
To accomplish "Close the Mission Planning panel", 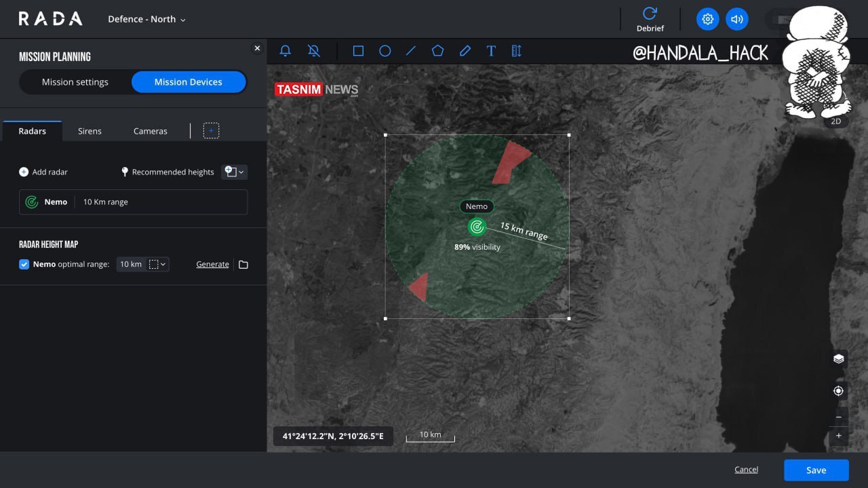I will (x=257, y=48).
